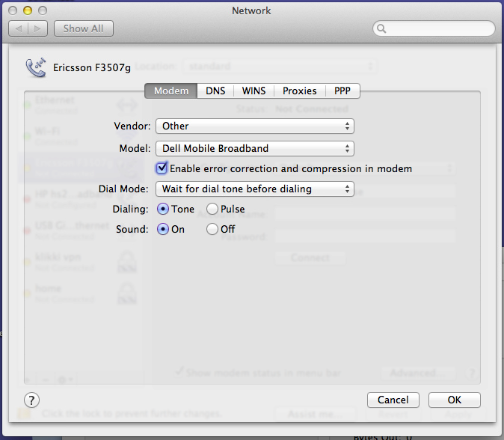The width and height of the screenshot is (504, 440).
Task: Open the Dial Mode dropdown
Action: pos(255,189)
